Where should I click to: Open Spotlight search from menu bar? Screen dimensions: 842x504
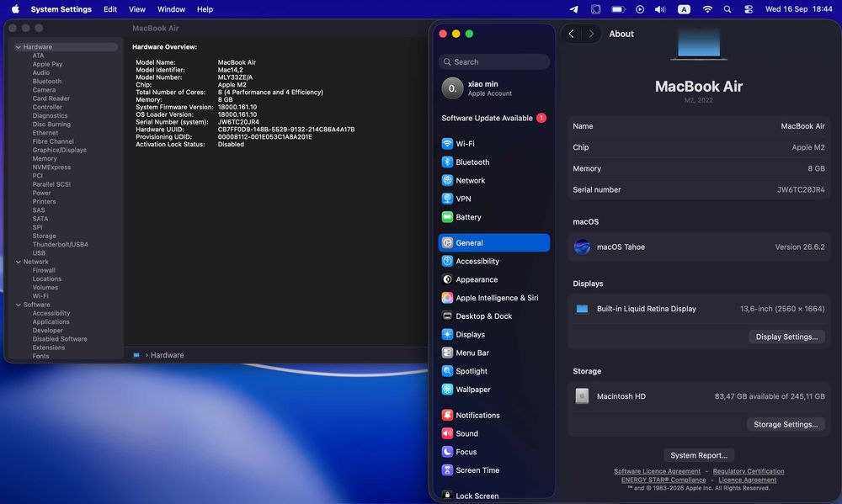[x=727, y=9]
